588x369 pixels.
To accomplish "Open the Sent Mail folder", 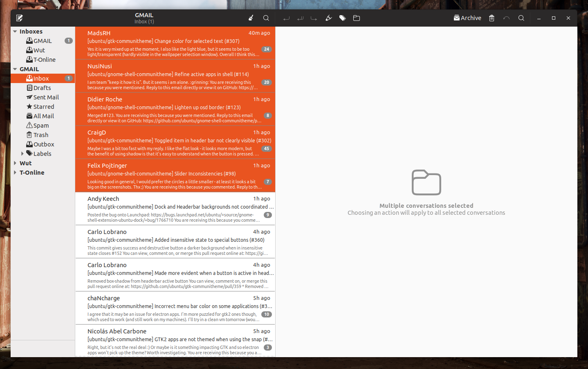I will coord(43,97).
